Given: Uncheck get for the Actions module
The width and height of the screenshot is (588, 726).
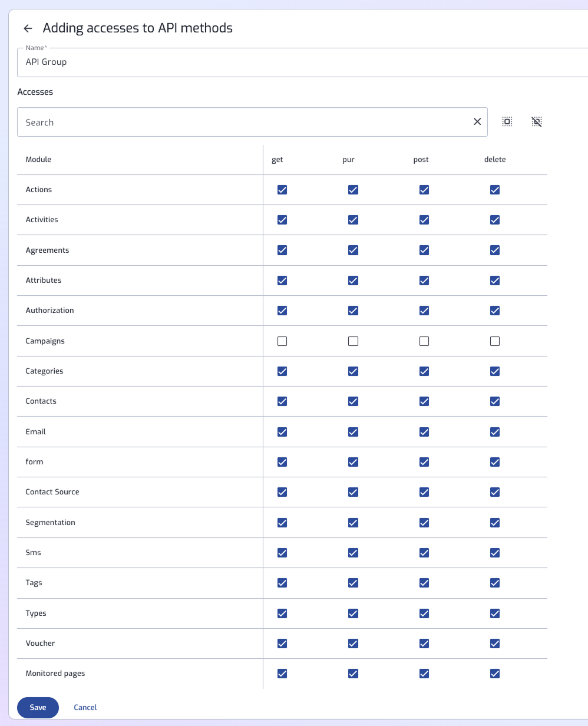Looking at the screenshot, I should 282,190.
